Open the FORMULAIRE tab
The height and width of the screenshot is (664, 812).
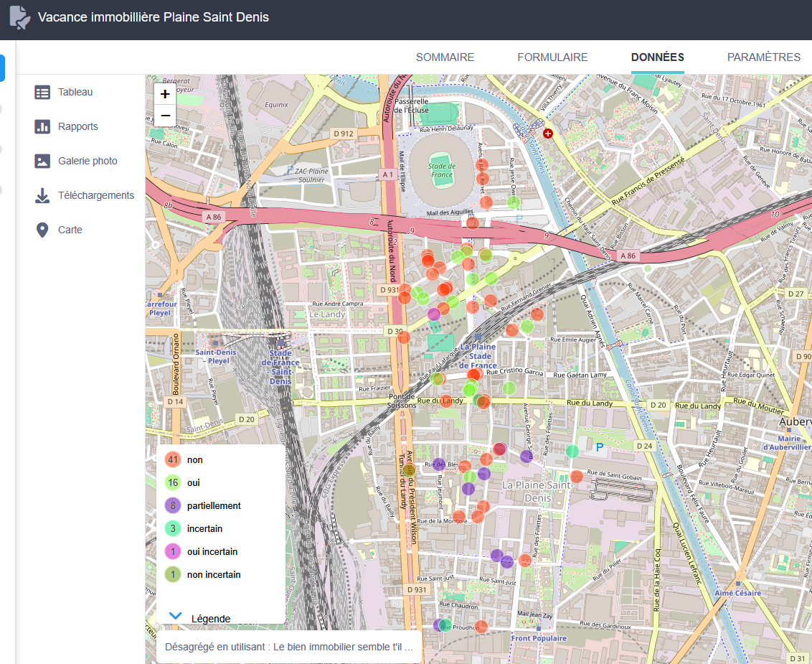point(552,57)
